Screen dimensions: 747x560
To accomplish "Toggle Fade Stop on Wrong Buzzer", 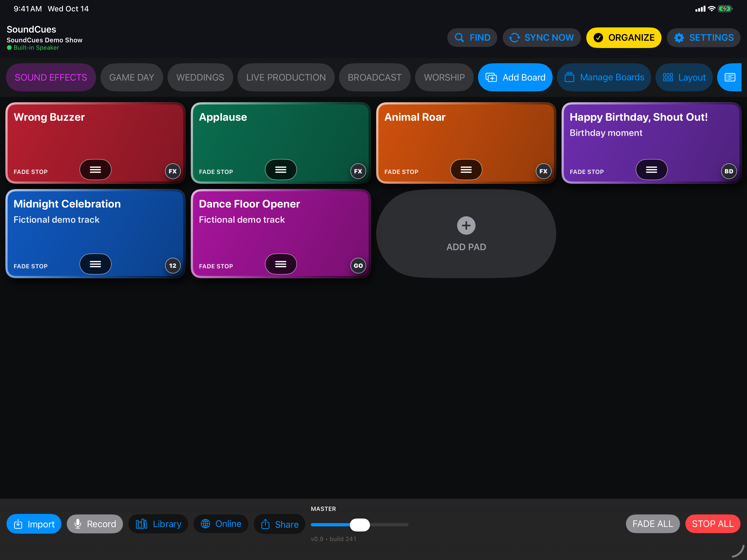I will pos(31,172).
